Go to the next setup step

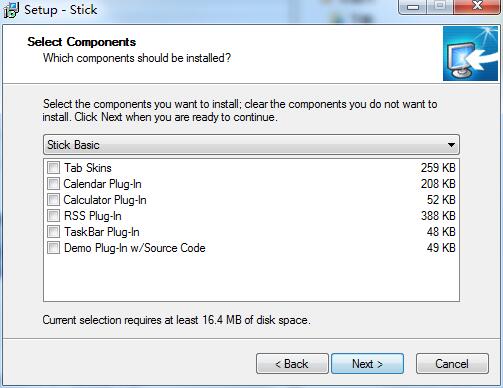point(367,364)
